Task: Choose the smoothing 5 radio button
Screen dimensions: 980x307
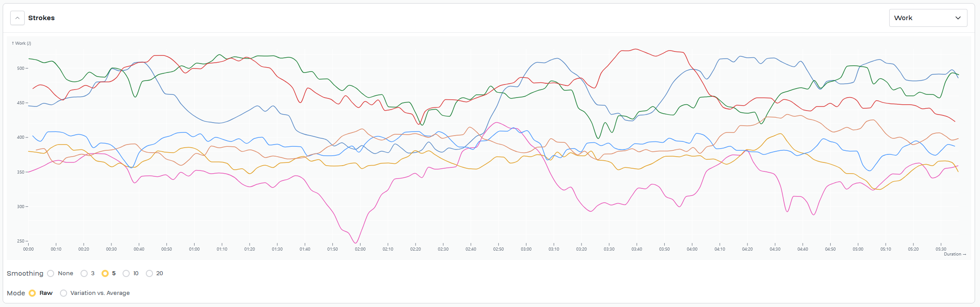Action: (105, 273)
